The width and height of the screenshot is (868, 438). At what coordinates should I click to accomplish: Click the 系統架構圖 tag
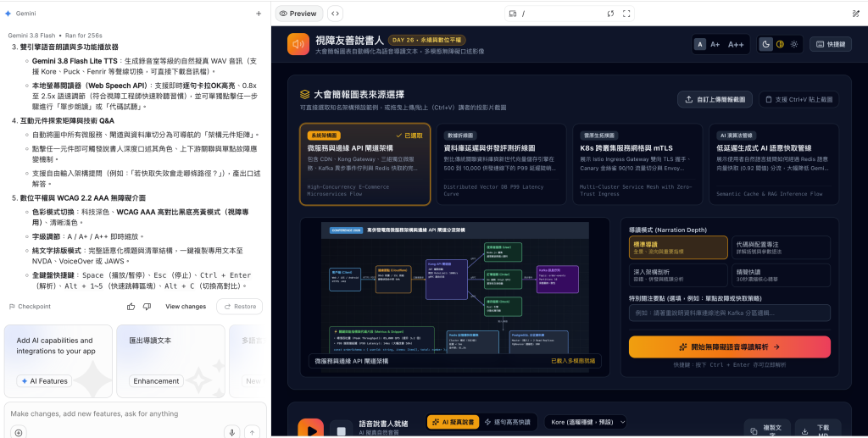(324, 136)
